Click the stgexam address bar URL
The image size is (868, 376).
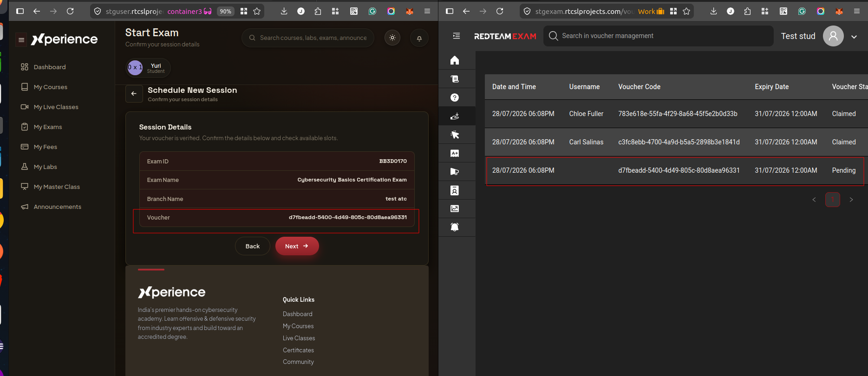584,12
